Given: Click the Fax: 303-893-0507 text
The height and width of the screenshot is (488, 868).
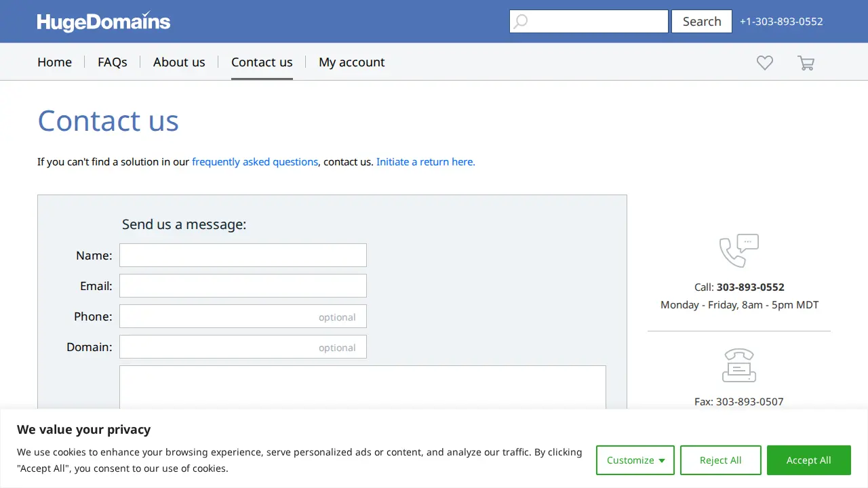Looking at the screenshot, I should pyautogui.click(x=739, y=402).
